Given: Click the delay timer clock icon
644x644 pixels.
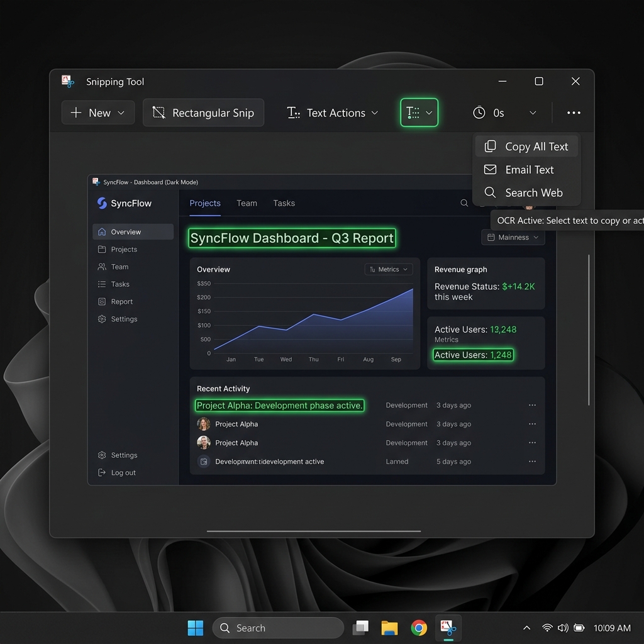Looking at the screenshot, I should click(479, 113).
